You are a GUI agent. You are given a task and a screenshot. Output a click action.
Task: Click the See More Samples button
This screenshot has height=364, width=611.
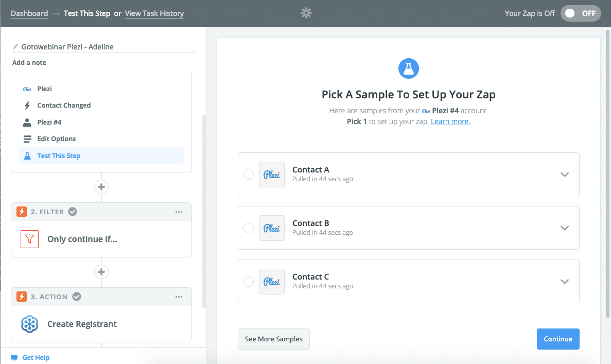273,339
